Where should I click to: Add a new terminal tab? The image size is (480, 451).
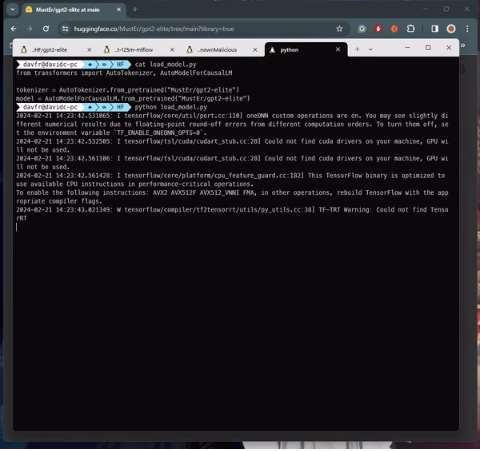click(x=357, y=49)
